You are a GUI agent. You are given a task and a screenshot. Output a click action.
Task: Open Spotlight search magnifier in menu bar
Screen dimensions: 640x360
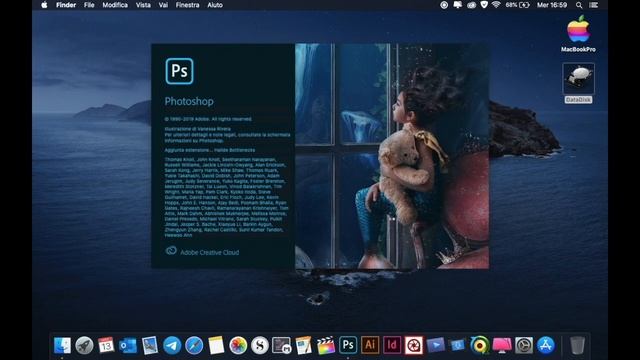tap(579, 5)
